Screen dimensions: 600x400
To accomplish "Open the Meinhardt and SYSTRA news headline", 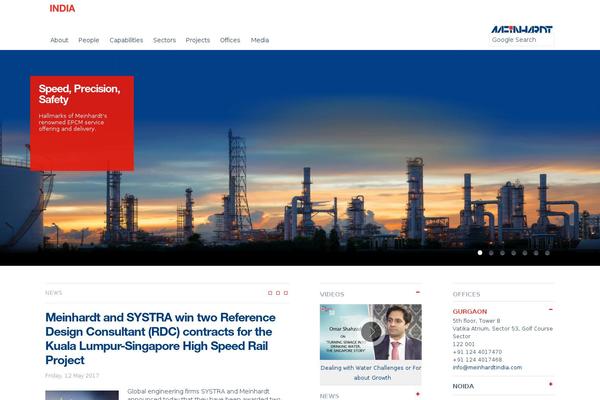I will (x=160, y=339).
